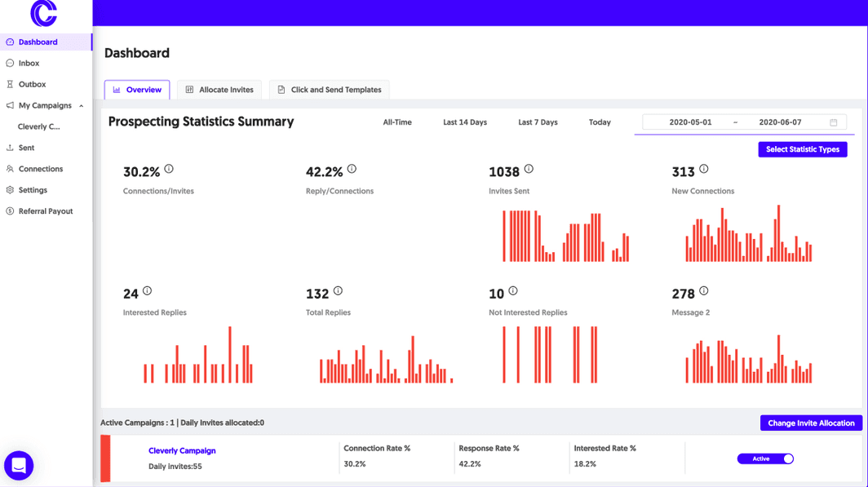Open the Cleverly Campaign link
Viewport: 868px width, 487px height.
182,450
